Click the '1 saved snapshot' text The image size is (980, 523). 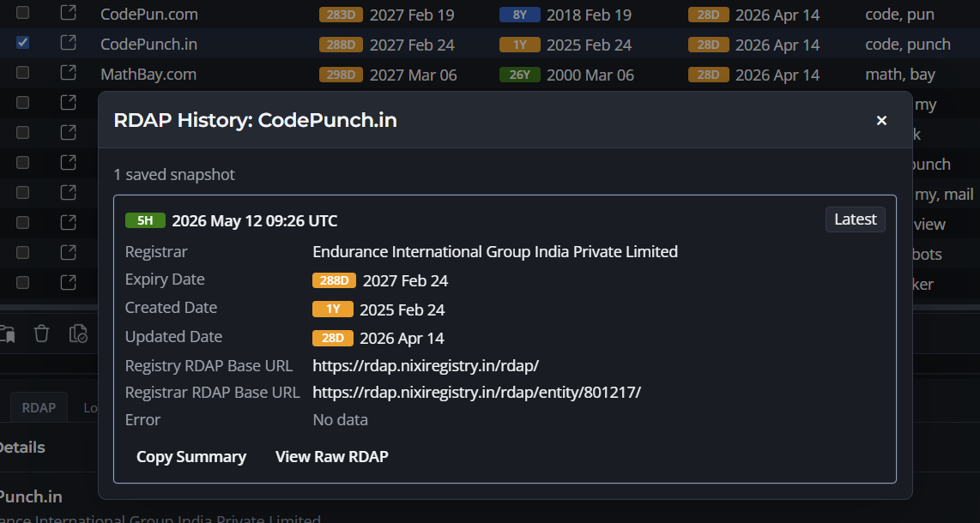pyautogui.click(x=174, y=175)
